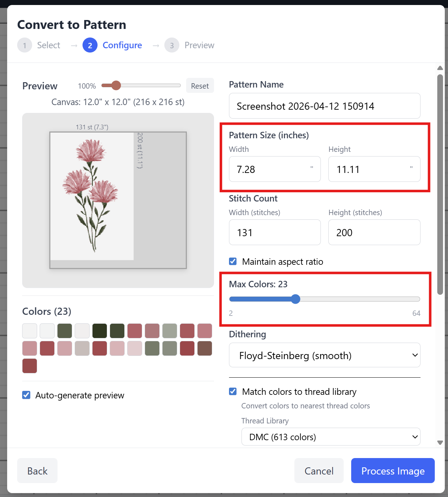This screenshot has height=497, width=448.
Task: Expand the Thread Library dropdown
Action: coord(331,437)
